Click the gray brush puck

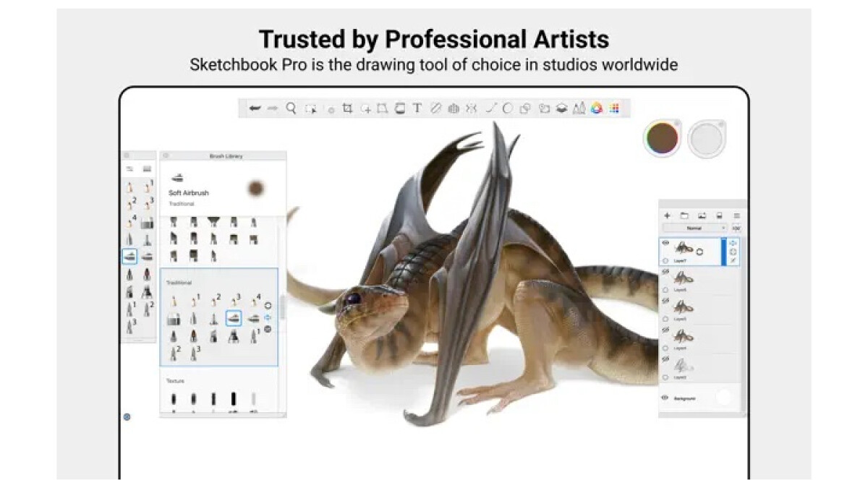706,139
